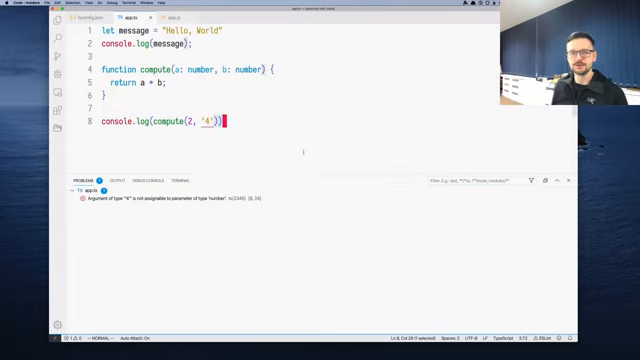
Task: Open the Apple menu
Action: 6,2
